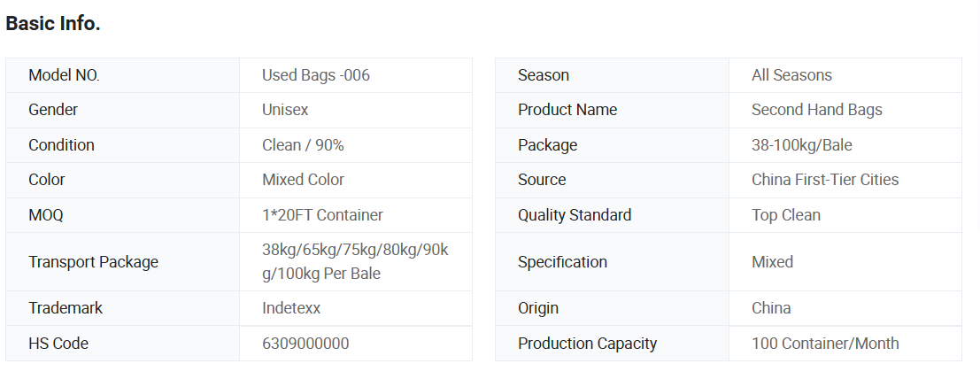Click the Basic Info. heading
The width and height of the screenshot is (980, 387).
click(x=53, y=24)
